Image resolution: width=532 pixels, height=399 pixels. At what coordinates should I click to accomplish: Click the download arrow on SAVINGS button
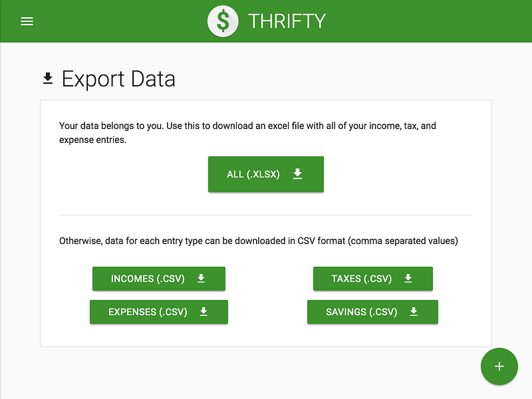point(413,312)
